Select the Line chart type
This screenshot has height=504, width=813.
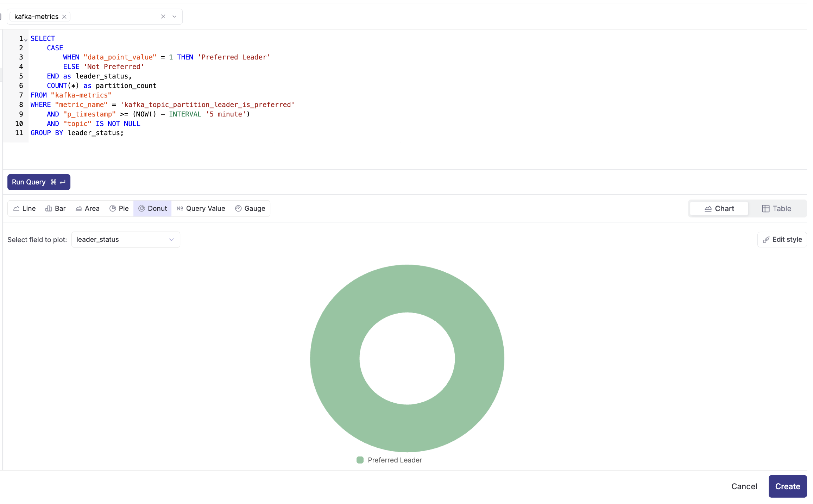(x=24, y=208)
